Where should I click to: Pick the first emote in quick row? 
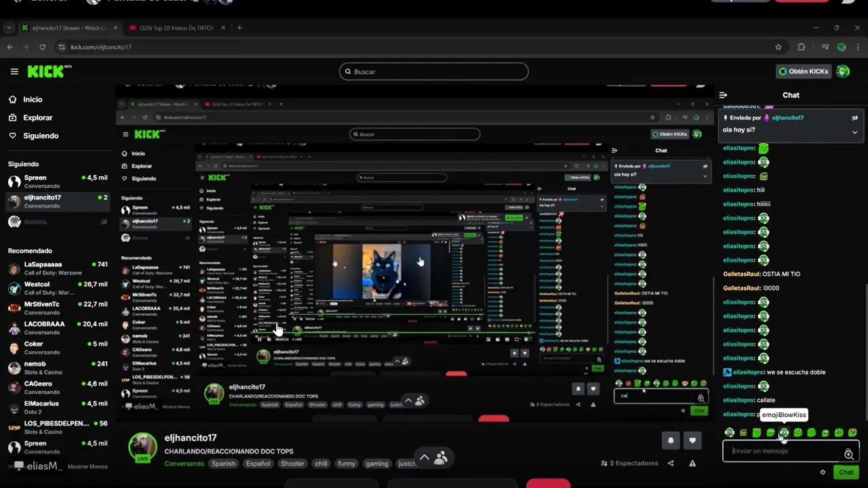[x=730, y=432]
